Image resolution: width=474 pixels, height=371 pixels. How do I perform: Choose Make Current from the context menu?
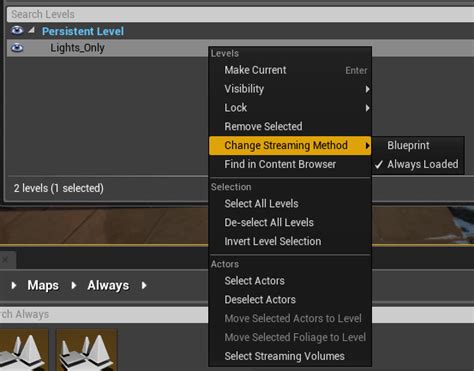(290, 70)
